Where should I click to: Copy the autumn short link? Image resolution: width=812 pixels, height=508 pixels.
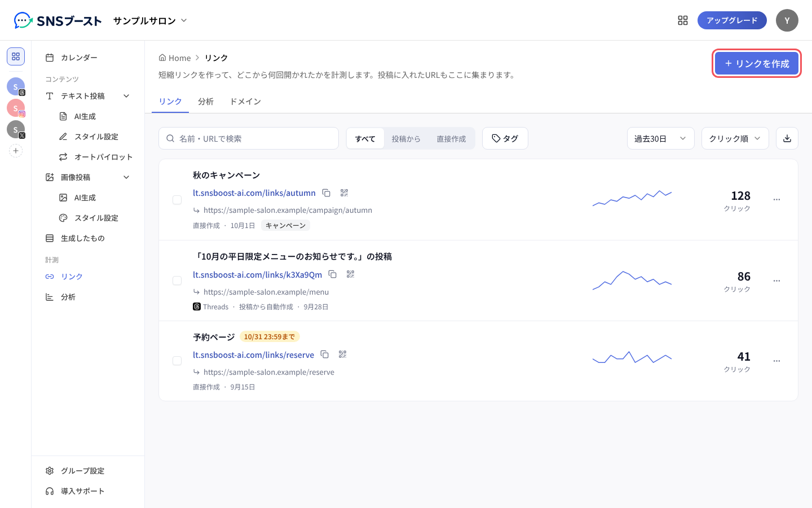pyautogui.click(x=326, y=193)
